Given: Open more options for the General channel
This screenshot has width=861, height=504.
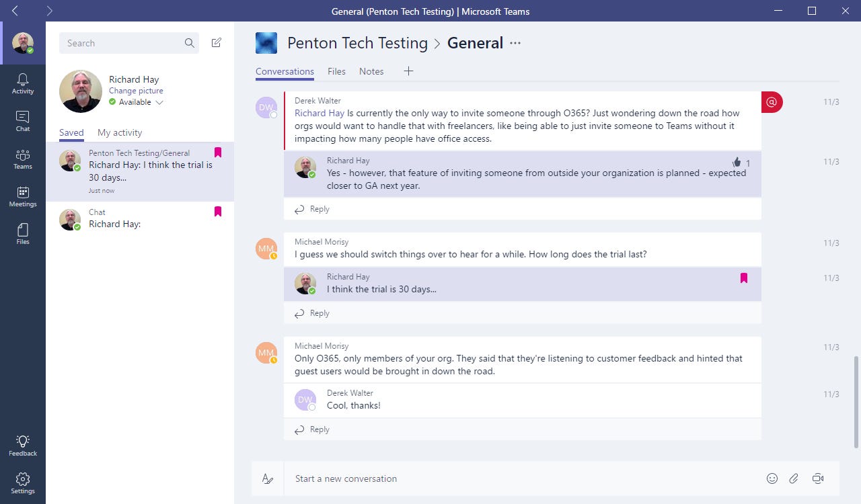Looking at the screenshot, I should (x=515, y=42).
